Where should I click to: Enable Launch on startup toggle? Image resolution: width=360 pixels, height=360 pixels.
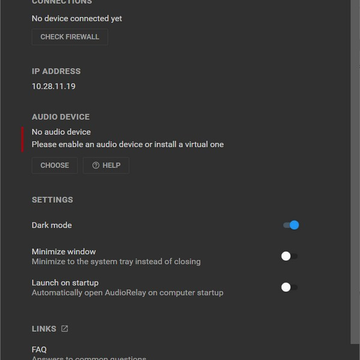pyautogui.click(x=289, y=287)
